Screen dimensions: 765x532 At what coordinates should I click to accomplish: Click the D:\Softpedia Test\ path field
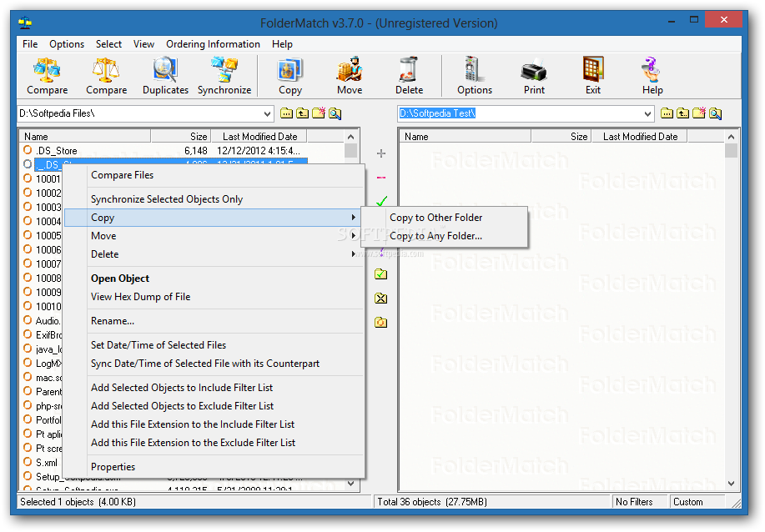520,113
